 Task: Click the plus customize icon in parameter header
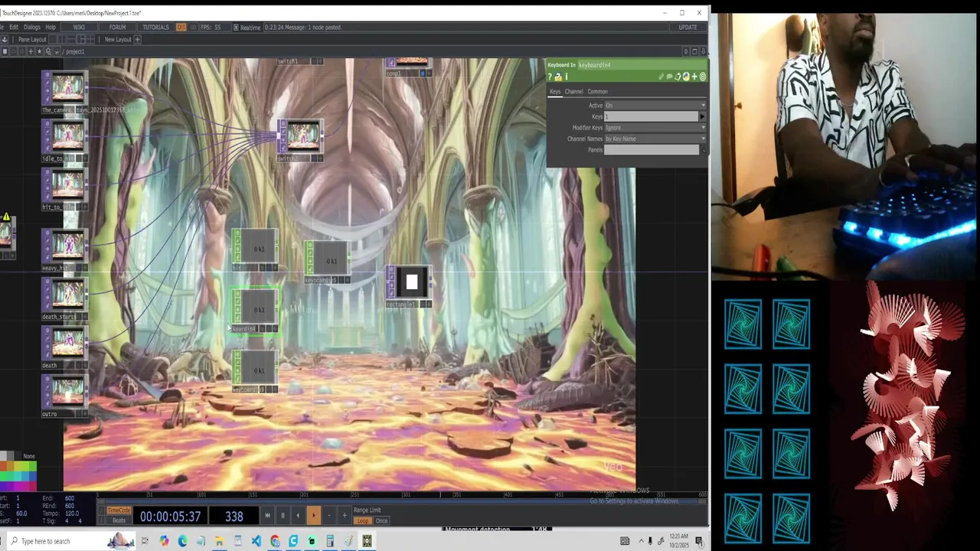[x=694, y=77]
